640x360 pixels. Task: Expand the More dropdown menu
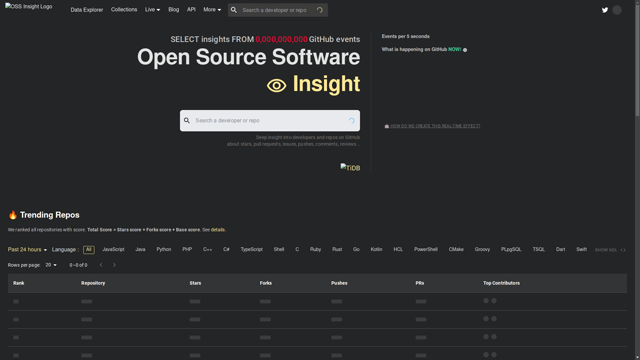pyautogui.click(x=212, y=9)
